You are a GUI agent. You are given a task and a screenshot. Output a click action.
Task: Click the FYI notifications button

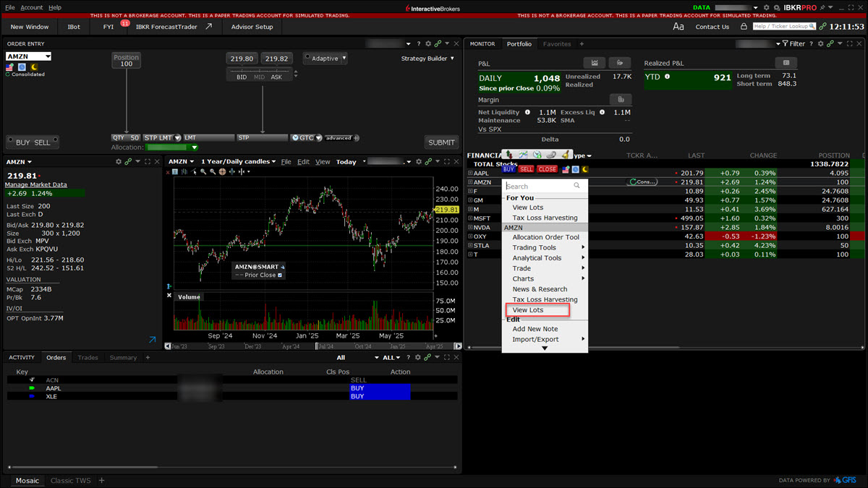point(109,27)
